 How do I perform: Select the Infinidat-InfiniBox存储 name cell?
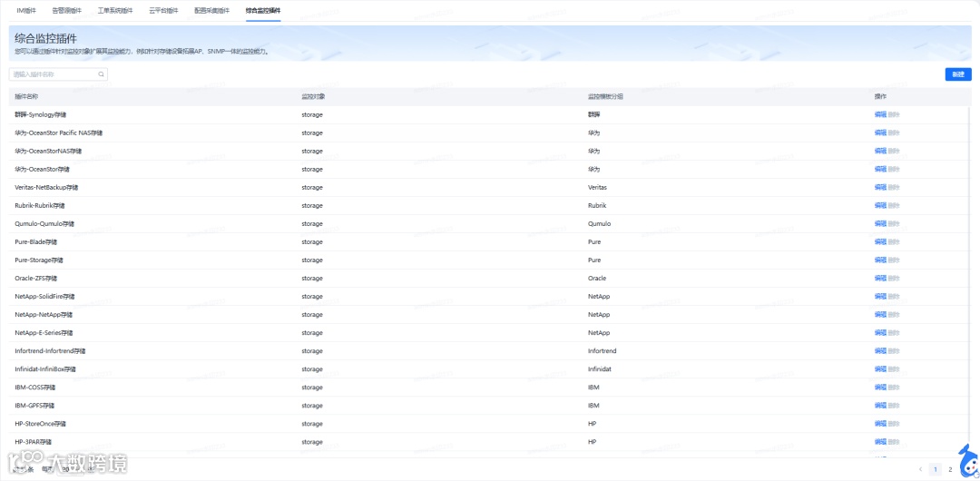click(x=45, y=369)
